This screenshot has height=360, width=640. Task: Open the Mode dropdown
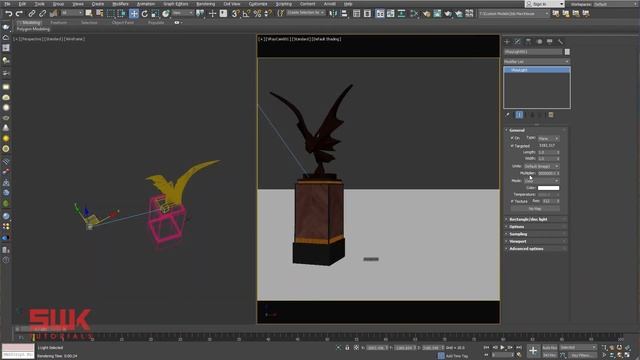tap(541, 180)
